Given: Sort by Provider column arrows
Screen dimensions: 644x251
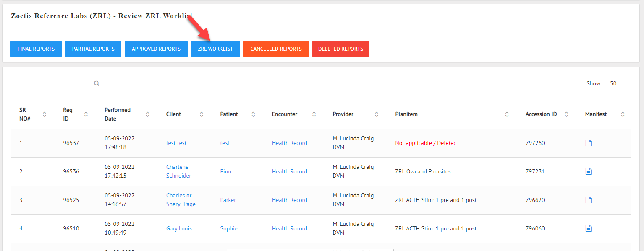Looking at the screenshot, I should point(377,114).
